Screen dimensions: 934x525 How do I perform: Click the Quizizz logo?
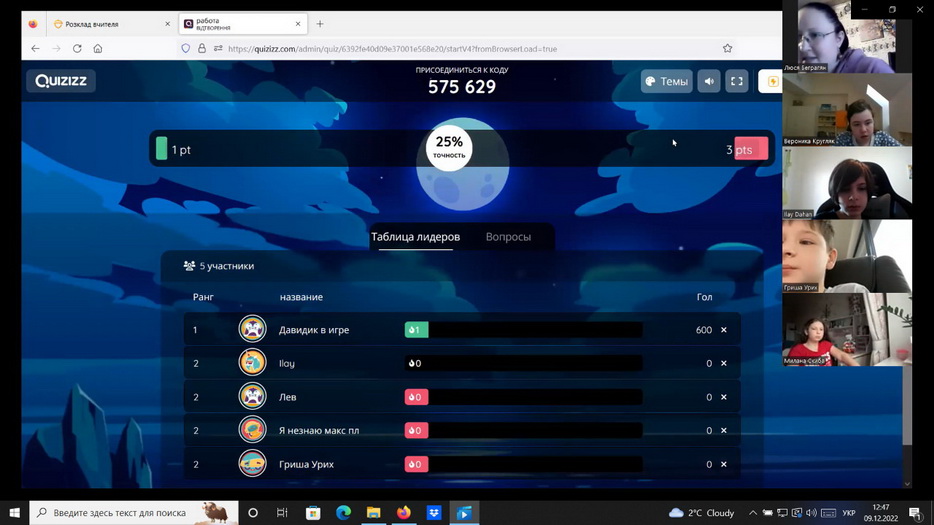point(61,81)
